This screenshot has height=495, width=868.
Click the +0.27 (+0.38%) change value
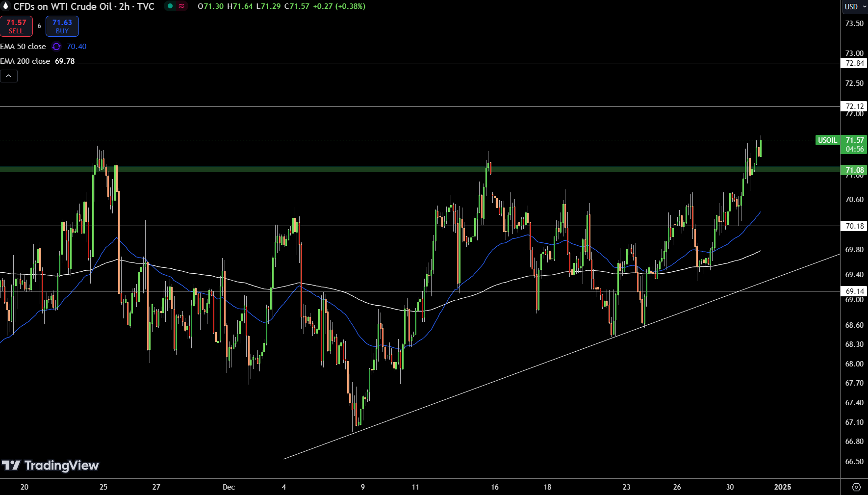tap(339, 6)
